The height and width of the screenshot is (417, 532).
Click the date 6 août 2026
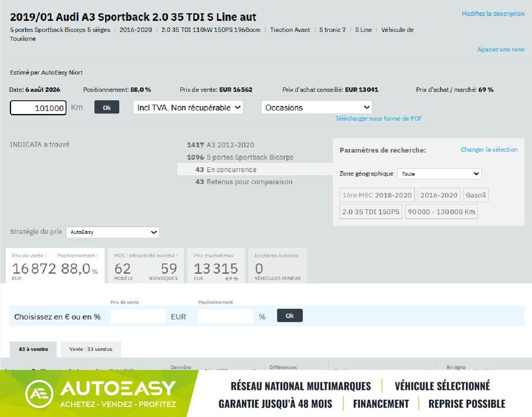coord(43,89)
